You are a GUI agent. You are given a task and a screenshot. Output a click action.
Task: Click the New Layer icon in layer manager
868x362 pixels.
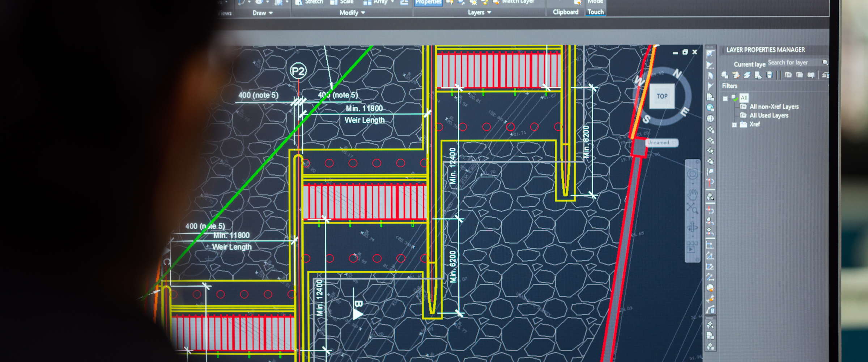click(x=724, y=75)
